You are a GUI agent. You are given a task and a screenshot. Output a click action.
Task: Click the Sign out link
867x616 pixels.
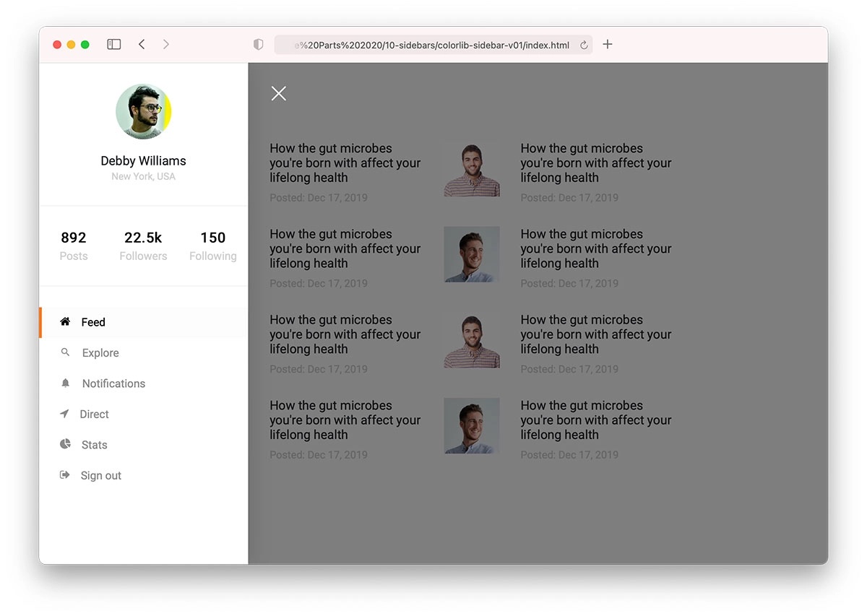tap(101, 476)
